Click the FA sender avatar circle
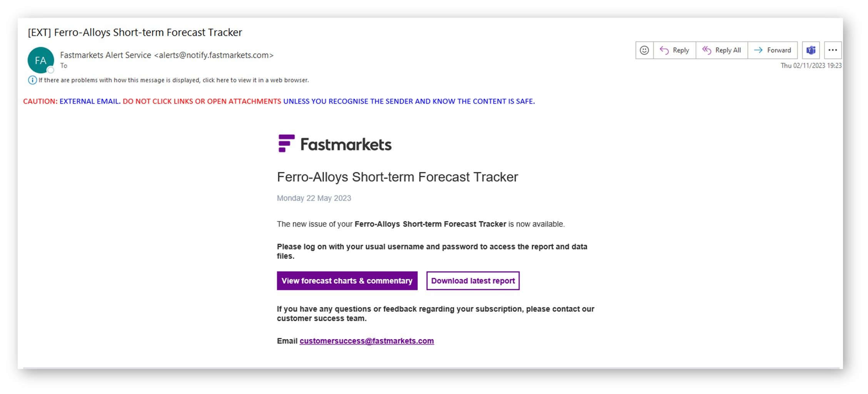This screenshot has height=394, width=868. 40,60
